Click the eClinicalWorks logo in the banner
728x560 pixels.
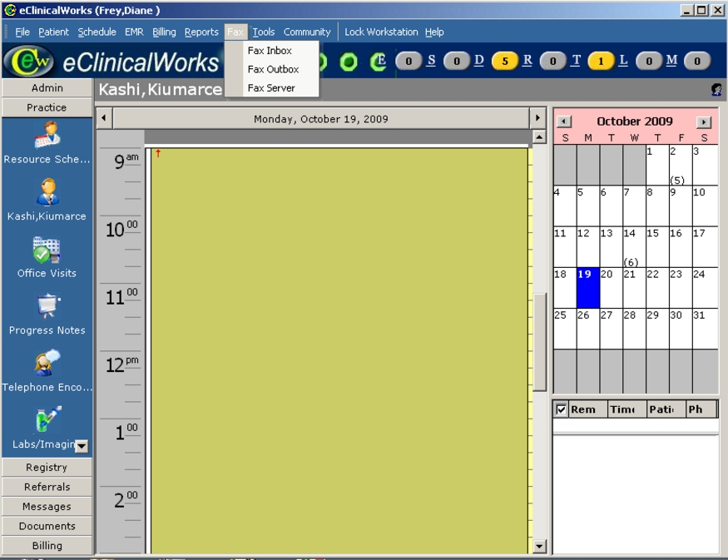tap(29, 62)
